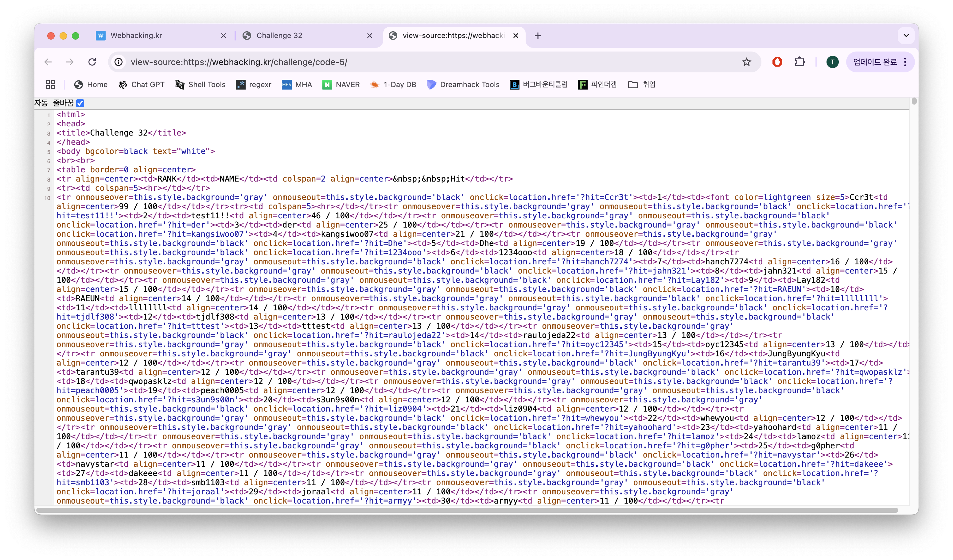Viewport: 953px width, 560px height.
Task: Toggle the 자동 줄바꿈 line wrap checkbox
Action: (80, 103)
